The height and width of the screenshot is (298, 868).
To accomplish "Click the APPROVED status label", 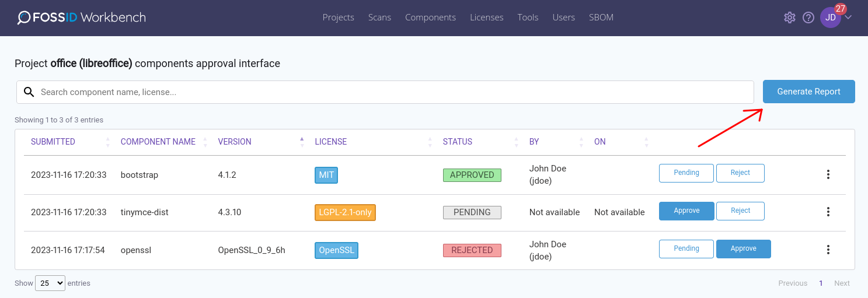I will point(472,175).
